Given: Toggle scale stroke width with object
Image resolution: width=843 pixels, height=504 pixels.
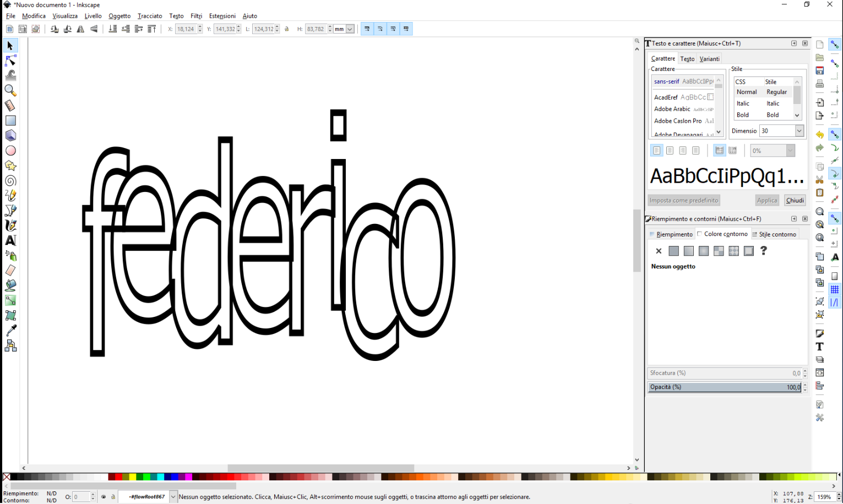Looking at the screenshot, I should pos(367,29).
